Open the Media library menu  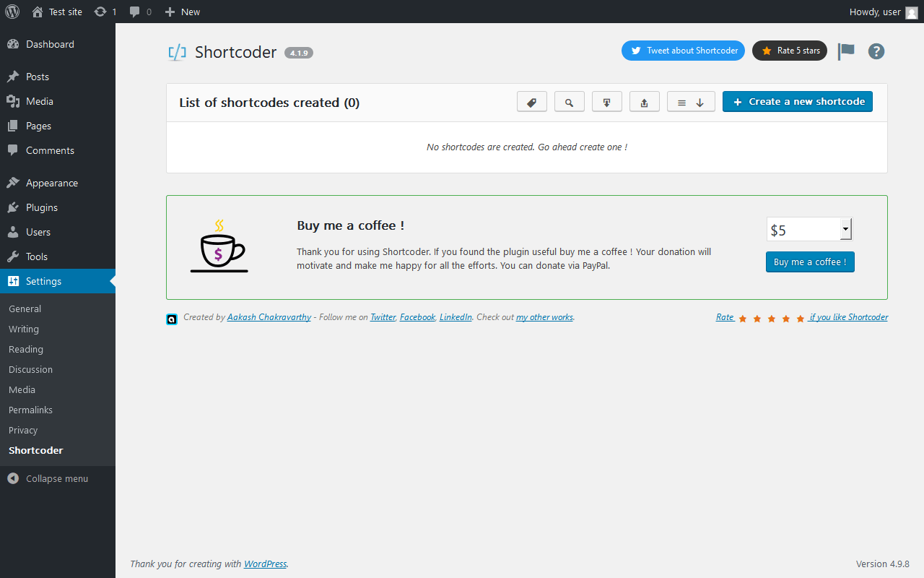point(58,101)
